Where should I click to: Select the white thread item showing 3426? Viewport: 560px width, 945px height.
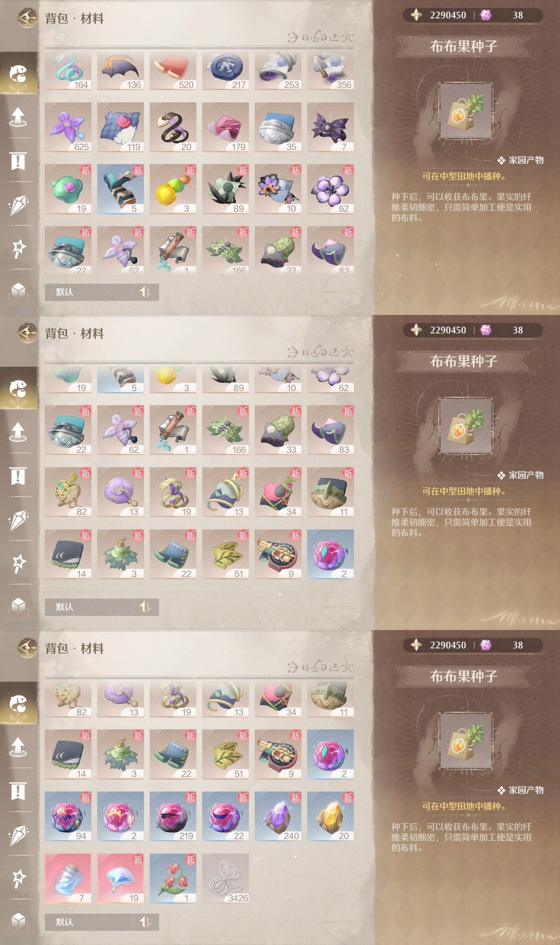tap(225, 878)
